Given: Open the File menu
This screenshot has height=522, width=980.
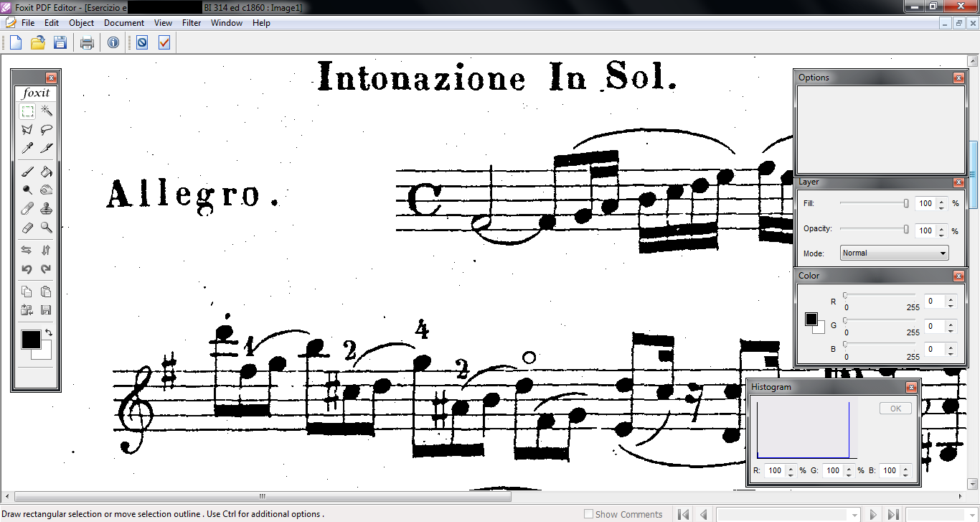Looking at the screenshot, I should point(28,23).
